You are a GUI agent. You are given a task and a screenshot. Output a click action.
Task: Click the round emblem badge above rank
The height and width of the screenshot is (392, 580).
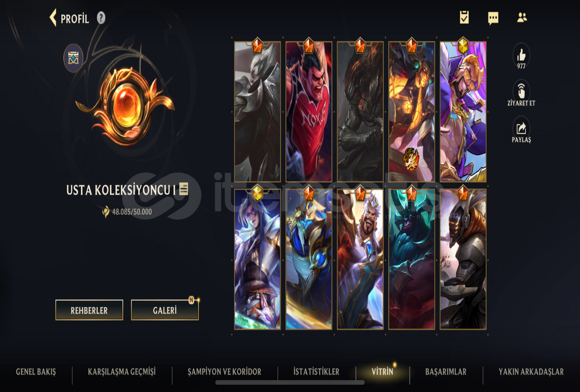point(73,58)
